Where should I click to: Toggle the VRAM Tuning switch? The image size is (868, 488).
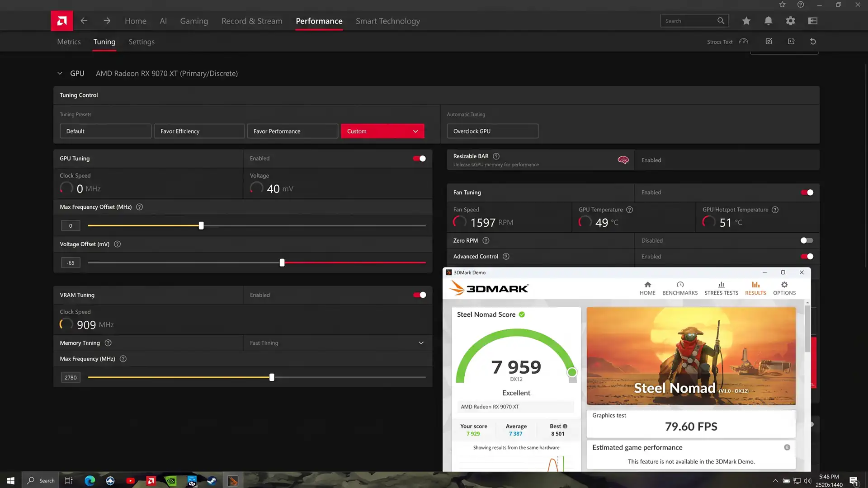pos(420,295)
